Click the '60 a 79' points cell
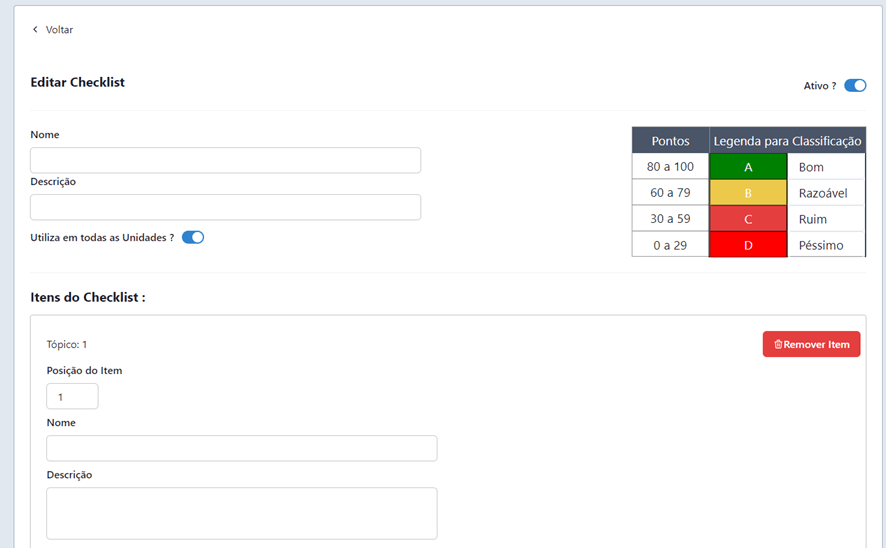 tap(670, 193)
